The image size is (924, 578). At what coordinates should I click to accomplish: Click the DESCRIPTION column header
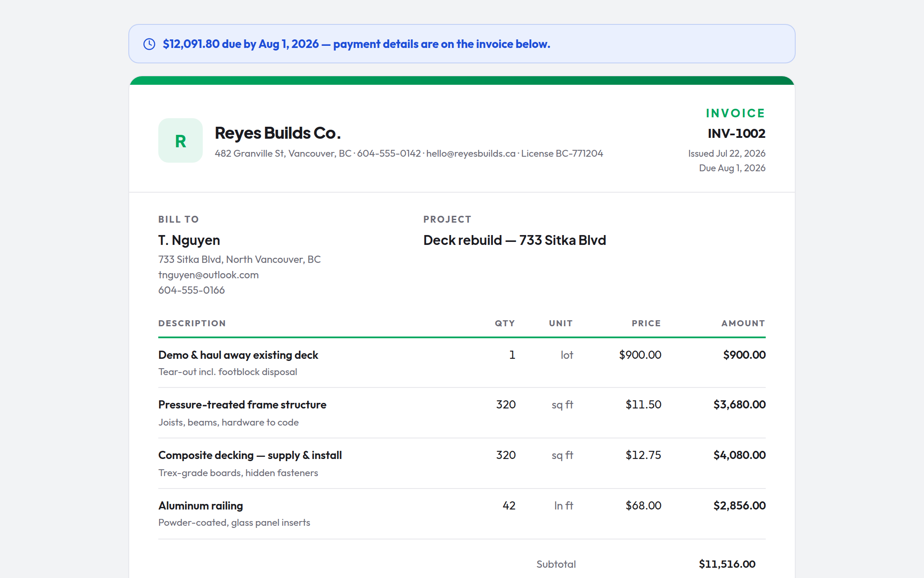coord(192,323)
